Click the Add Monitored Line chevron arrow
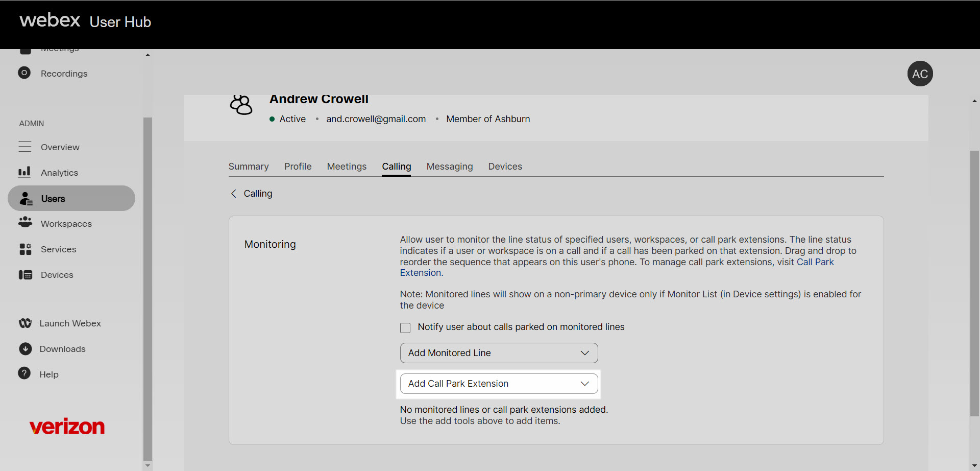980x471 pixels. (x=585, y=353)
